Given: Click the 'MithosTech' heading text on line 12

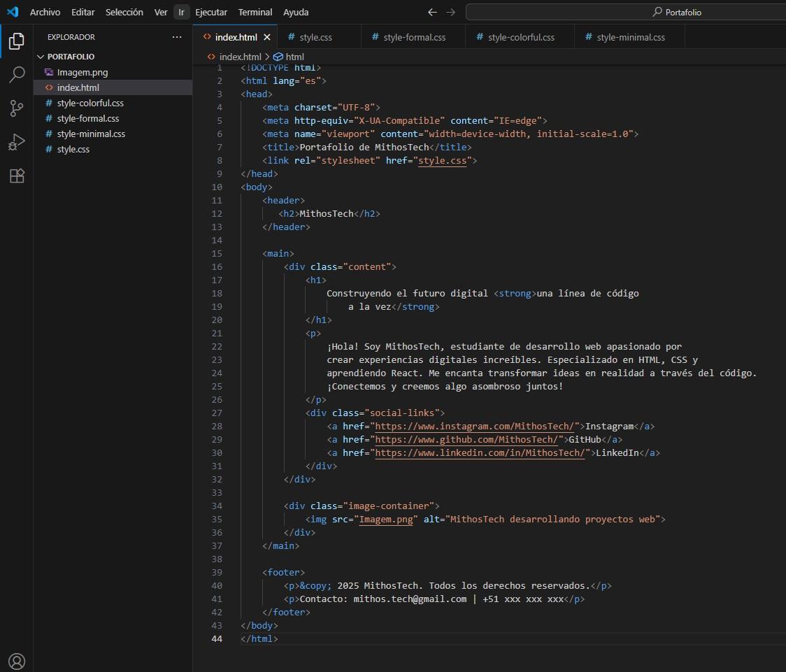Looking at the screenshot, I should [327, 214].
